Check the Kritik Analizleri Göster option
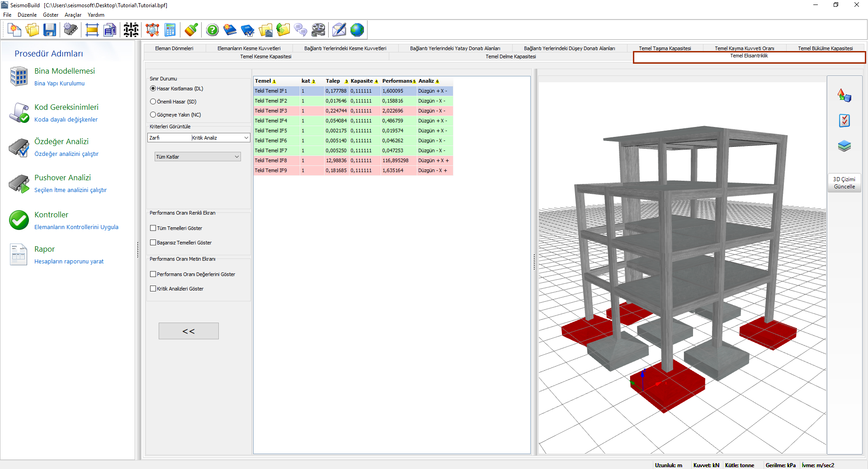868x469 pixels. (153, 289)
